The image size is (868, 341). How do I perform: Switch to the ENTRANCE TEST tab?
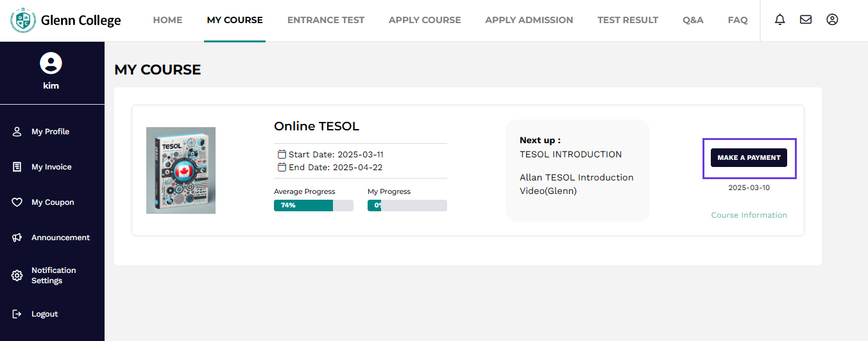click(325, 20)
